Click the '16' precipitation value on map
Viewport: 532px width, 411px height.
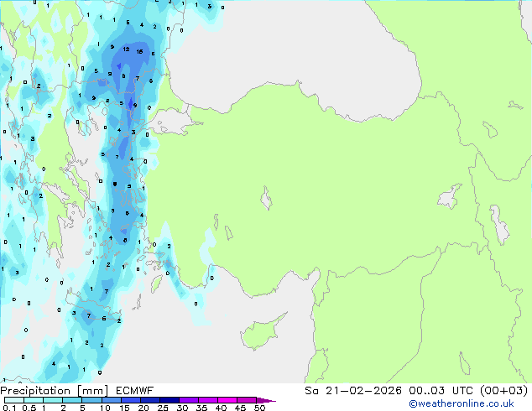139,51
